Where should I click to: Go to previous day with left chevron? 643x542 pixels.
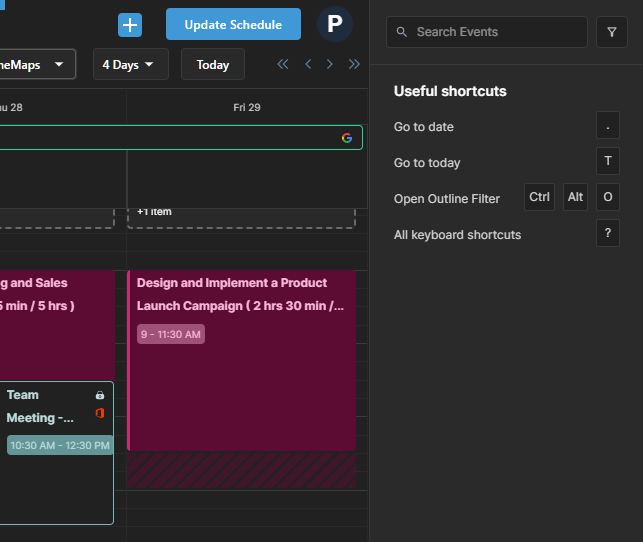coord(308,64)
